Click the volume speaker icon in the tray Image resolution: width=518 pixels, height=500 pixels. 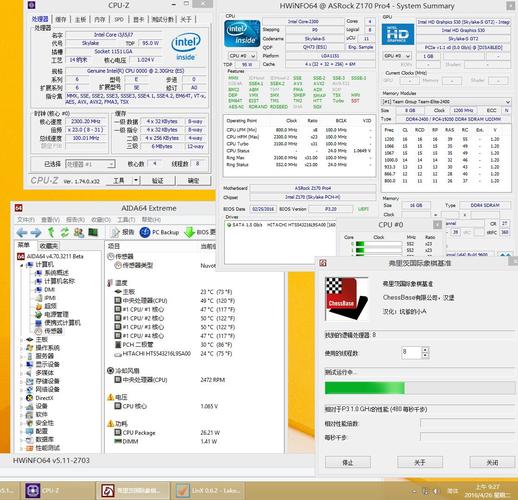(435, 491)
